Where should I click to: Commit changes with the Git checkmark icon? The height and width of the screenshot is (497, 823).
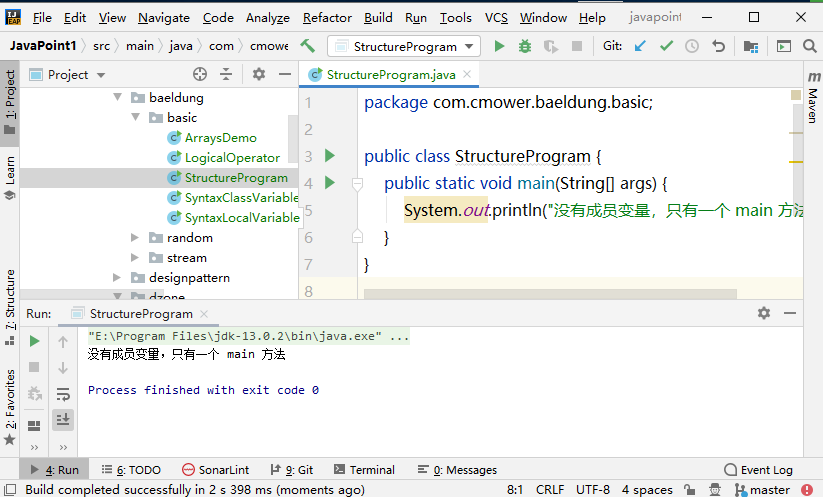click(x=667, y=47)
